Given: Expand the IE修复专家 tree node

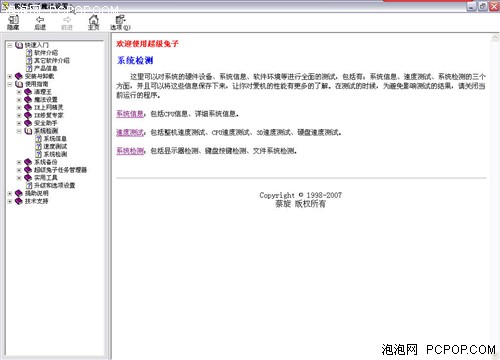Looking at the screenshot, I should tap(19, 115).
